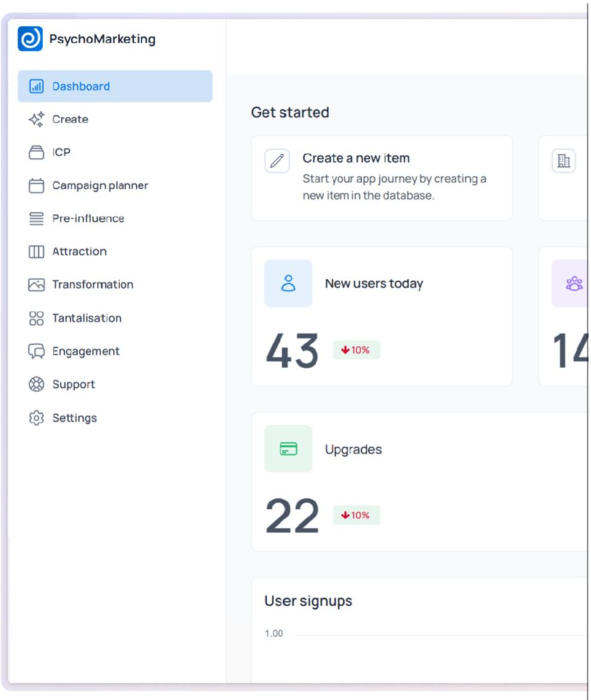The image size is (591, 700).
Task: Click the Create sparkles icon
Action: tap(36, 119)
